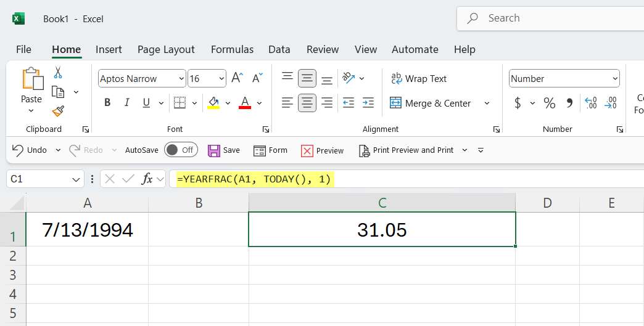Click the Save button in quick access toolbar

tap(223, 150)
